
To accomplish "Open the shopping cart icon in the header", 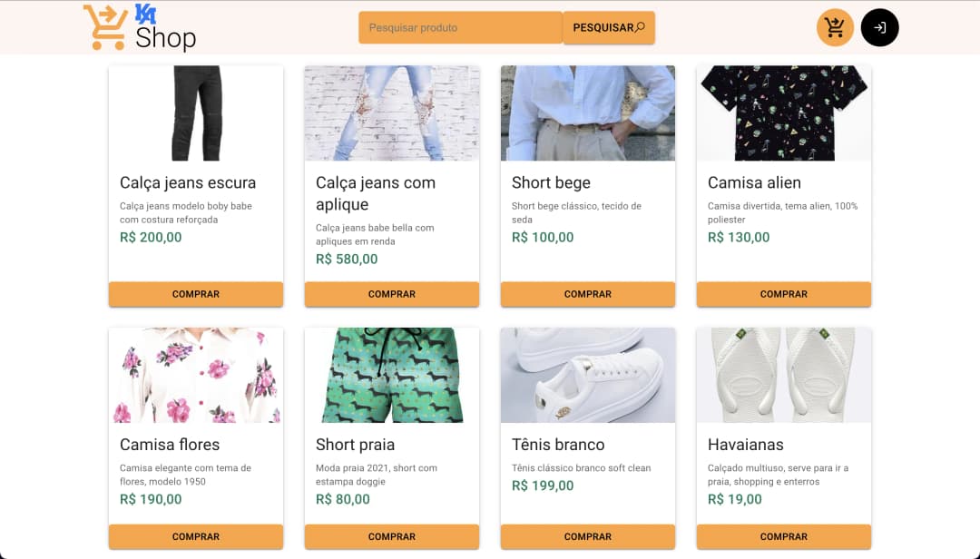I will point(835,27).
